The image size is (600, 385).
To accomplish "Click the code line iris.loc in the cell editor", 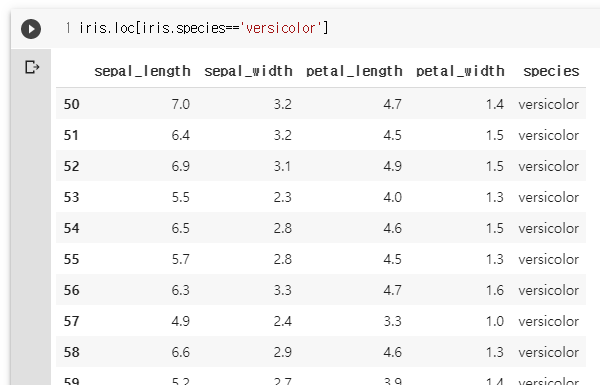I will point(204,28).
